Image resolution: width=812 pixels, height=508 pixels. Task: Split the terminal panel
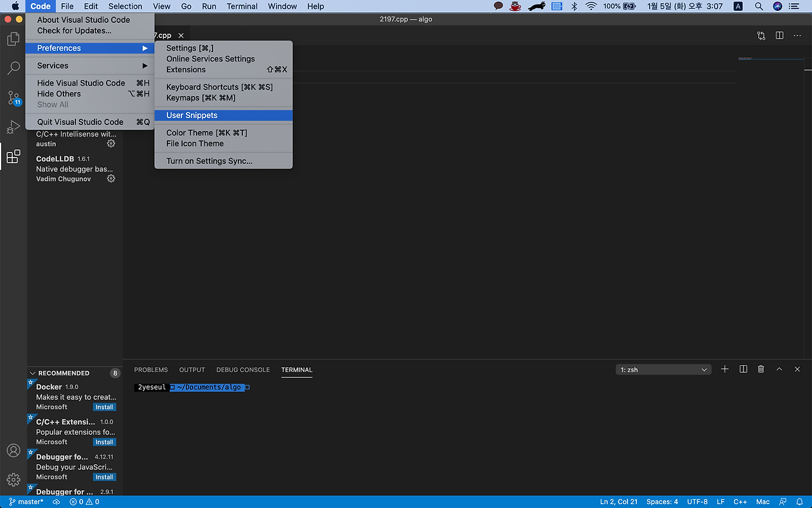pos(743,369)
